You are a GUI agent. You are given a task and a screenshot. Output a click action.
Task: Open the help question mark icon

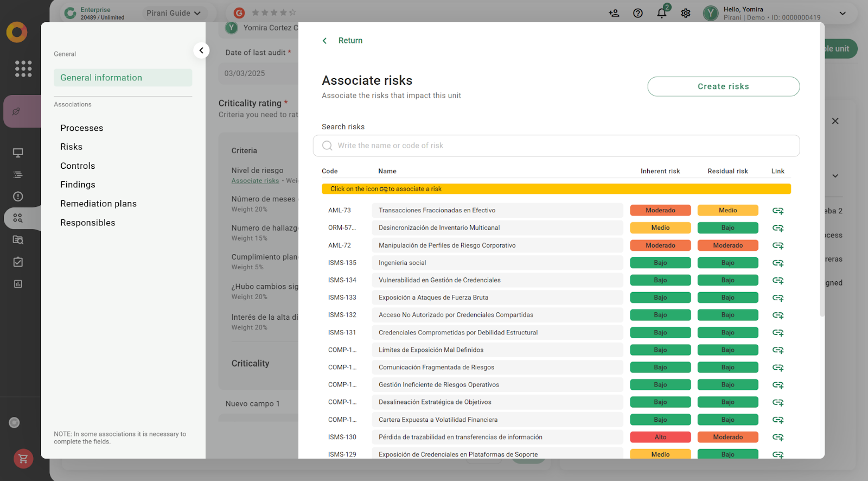pos(637,13)
